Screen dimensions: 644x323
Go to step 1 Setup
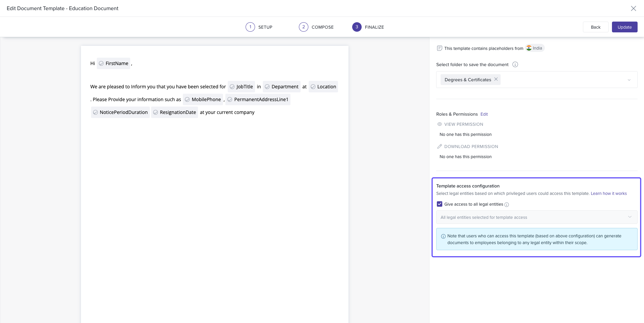(x=259, y=27)
